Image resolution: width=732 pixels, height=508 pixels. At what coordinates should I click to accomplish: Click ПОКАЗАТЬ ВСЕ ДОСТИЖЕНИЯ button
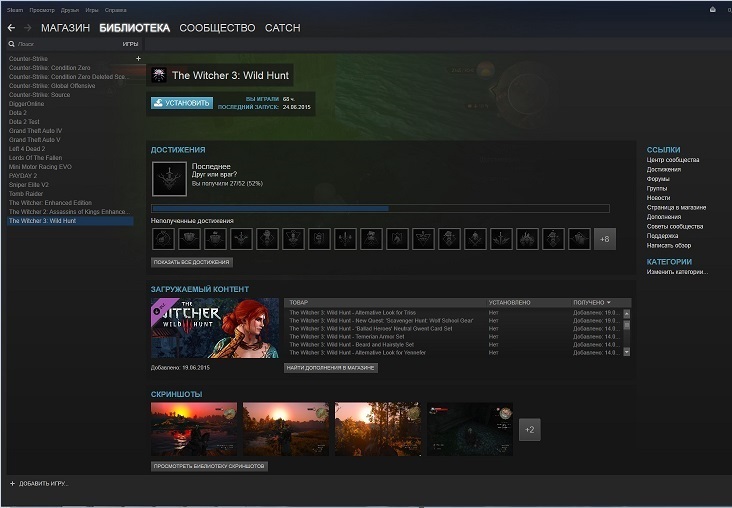pyautogui.click(x=191, y=262)
